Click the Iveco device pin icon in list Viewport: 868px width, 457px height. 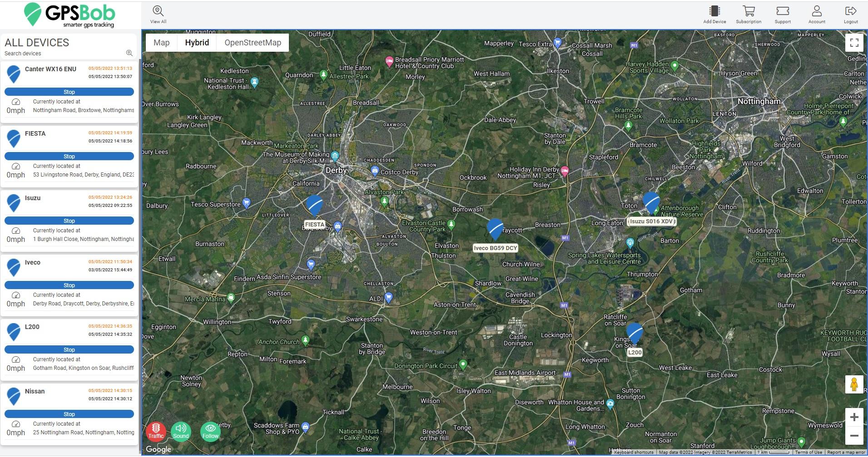(14, 267)
